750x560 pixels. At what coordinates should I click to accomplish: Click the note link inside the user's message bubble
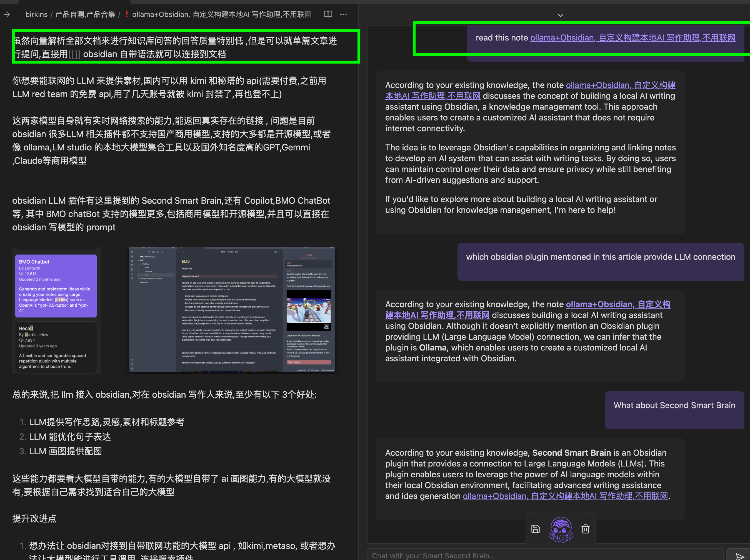point(632,38)
